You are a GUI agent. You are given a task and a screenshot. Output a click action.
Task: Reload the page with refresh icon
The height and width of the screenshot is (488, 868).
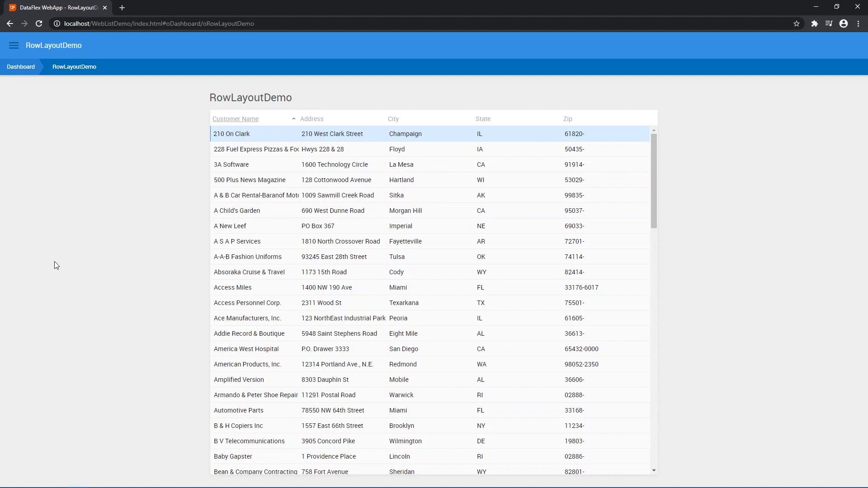point(39,23)
